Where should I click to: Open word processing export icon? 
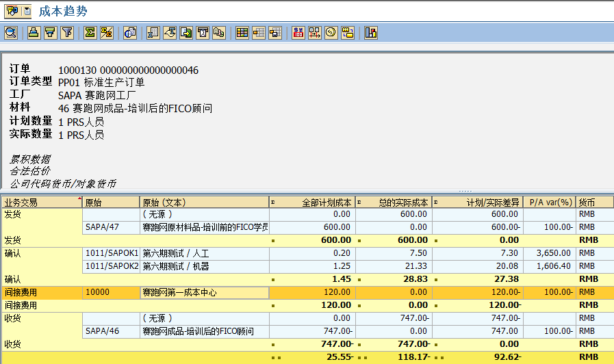click(x=170, y=32)
